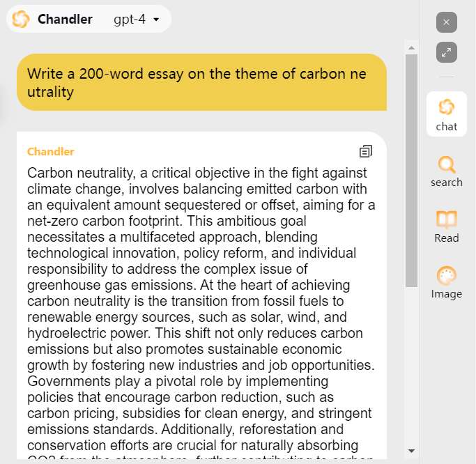Viewport: 476px width, 464px height.
Task: Open the gpt-4 model selector
Action: (136, 20)
